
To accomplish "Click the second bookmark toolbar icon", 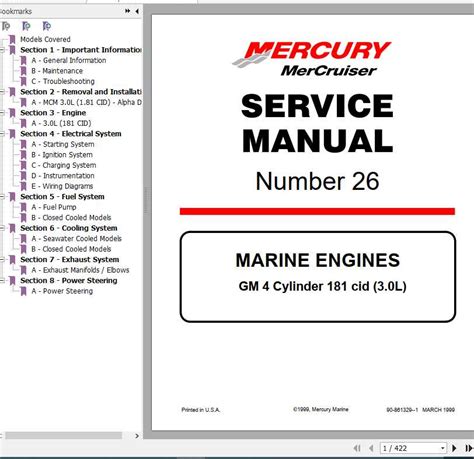I will coord(26,26).
